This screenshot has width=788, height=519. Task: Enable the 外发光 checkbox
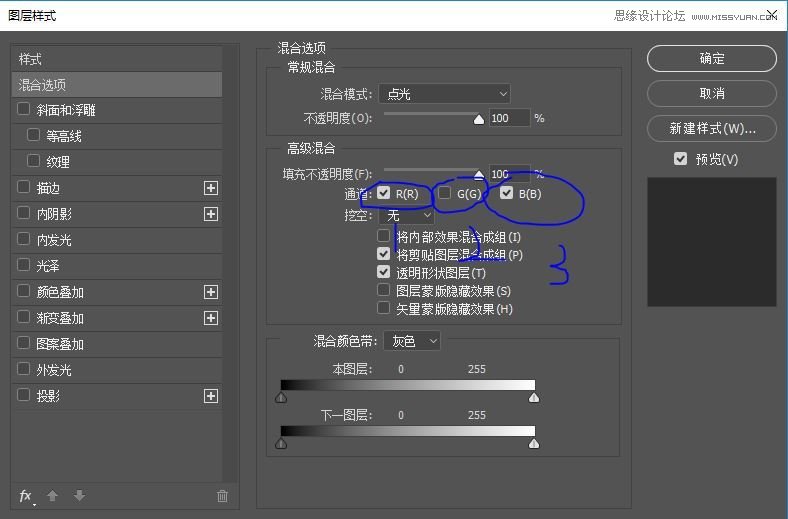(24, 369)
